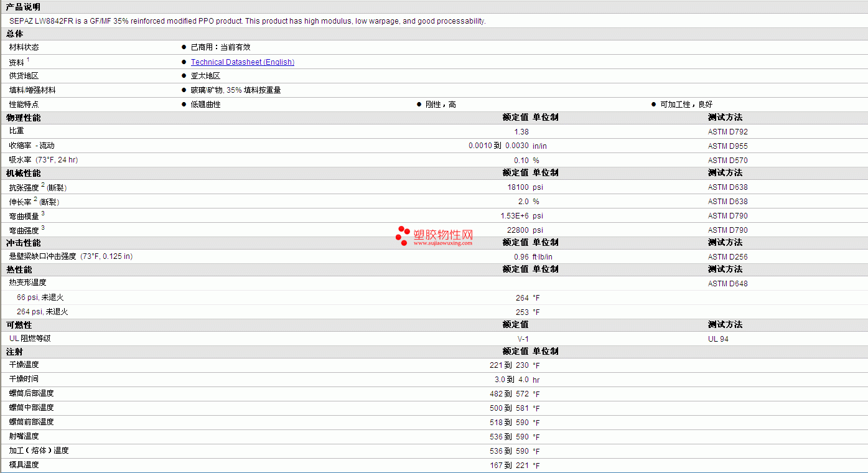Select the water absorption value '0.10'
This screenshot has width=868, height=473.
(x=521, y=161)
